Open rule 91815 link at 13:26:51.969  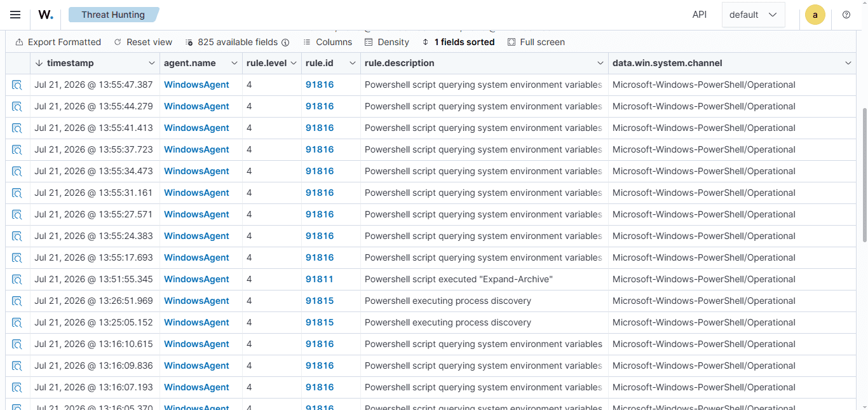320,301
